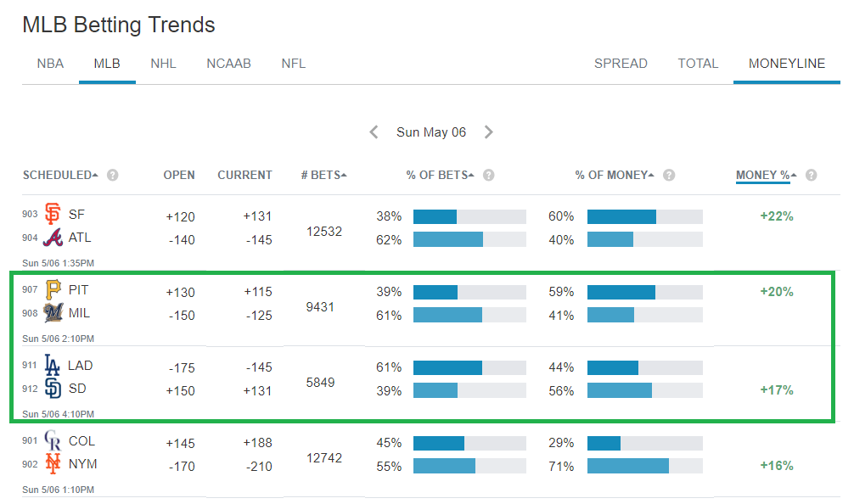This screenshot has height=504, width=854.
Task: Click the PIT opening line +130
Action: click(x=180, y=292)
